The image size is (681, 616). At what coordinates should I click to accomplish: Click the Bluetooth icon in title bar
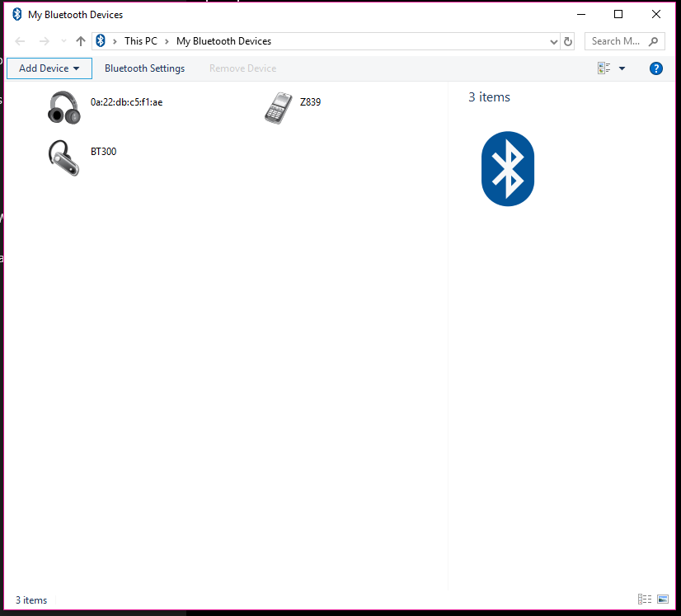17,14
